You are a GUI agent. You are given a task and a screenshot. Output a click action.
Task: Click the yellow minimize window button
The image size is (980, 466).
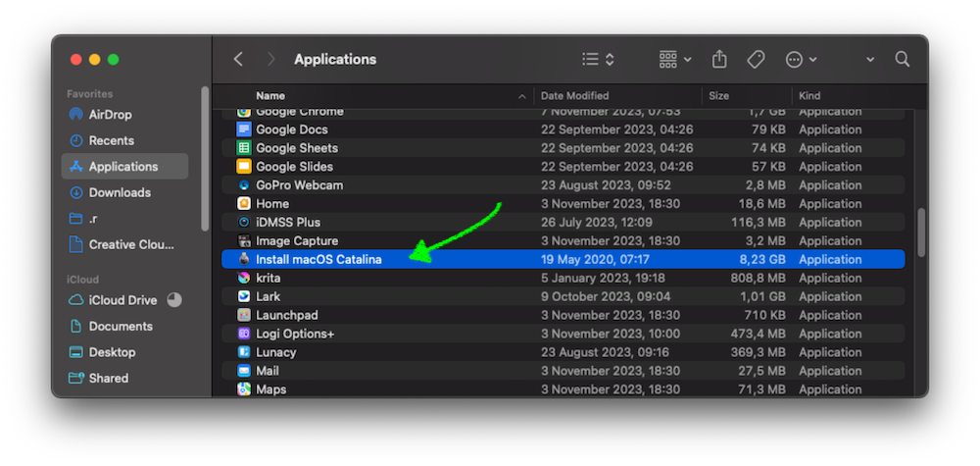click(x=94, y=60)
